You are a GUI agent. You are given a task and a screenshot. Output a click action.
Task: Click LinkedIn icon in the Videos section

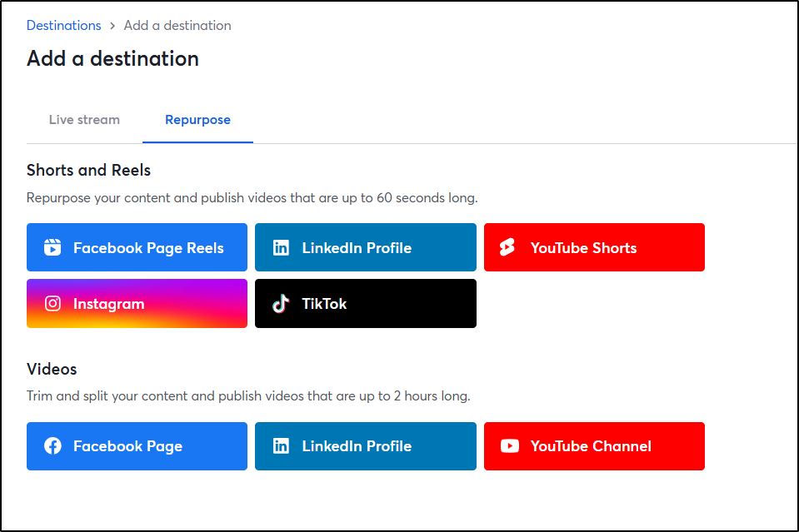coord(281,446)
